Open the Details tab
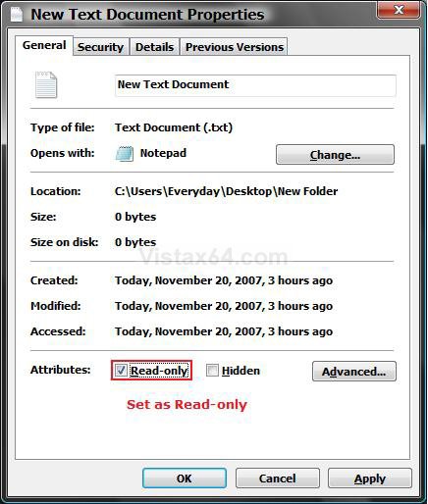This screenshot has height=504, width=428. point(154,47)
